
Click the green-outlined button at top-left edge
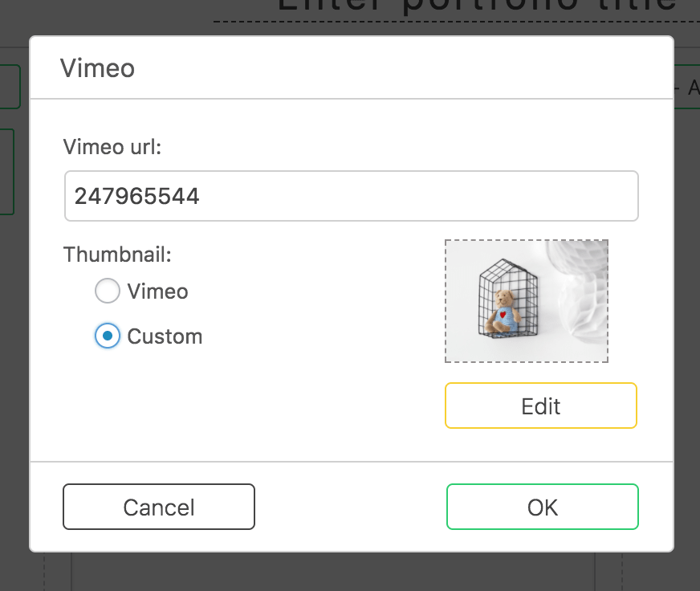(x=10, y=87)
